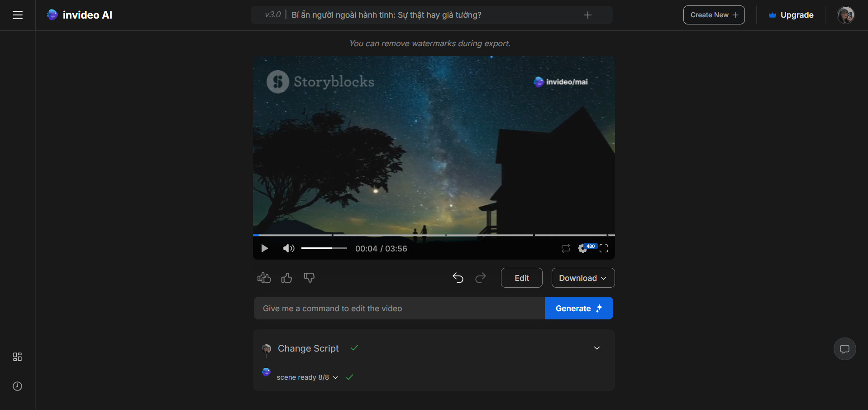Click the video title text

point(386,15)
